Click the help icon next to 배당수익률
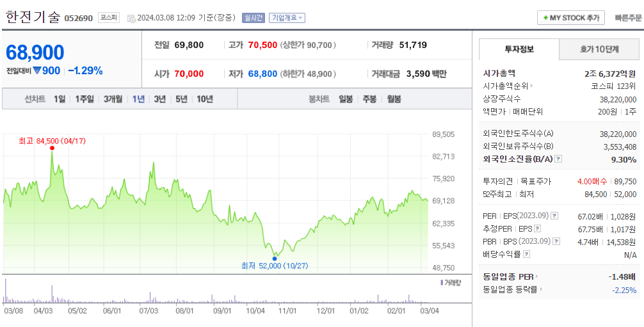Screen dimensions: 644x327 [527, 254]
